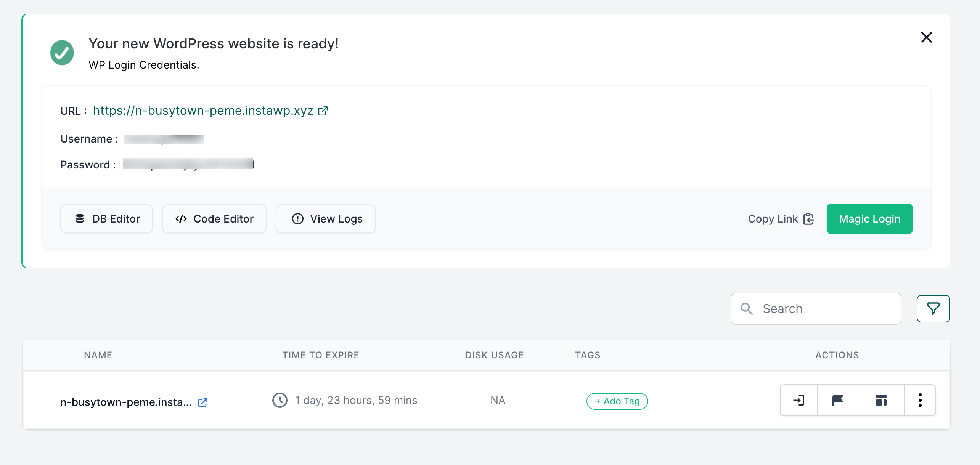Viewport: 980px width, 465px height.
Task: Launch the Code Editor
Action: click(x=214, y=219)
